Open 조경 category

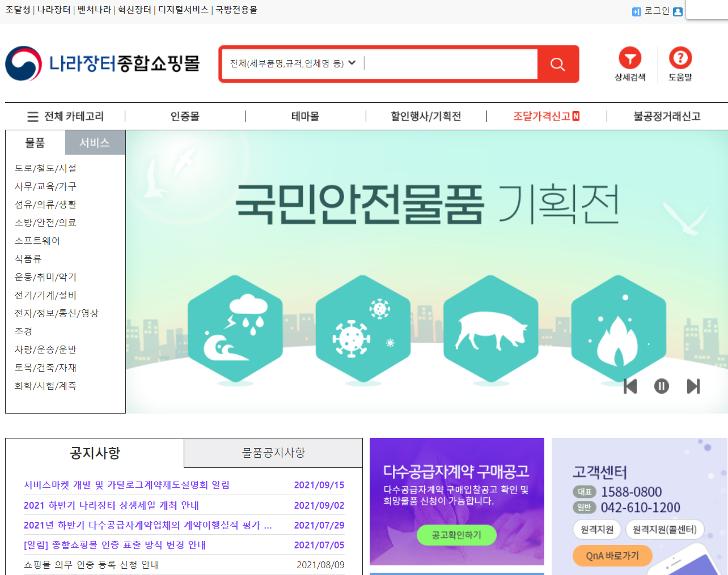tap(23, 331)
